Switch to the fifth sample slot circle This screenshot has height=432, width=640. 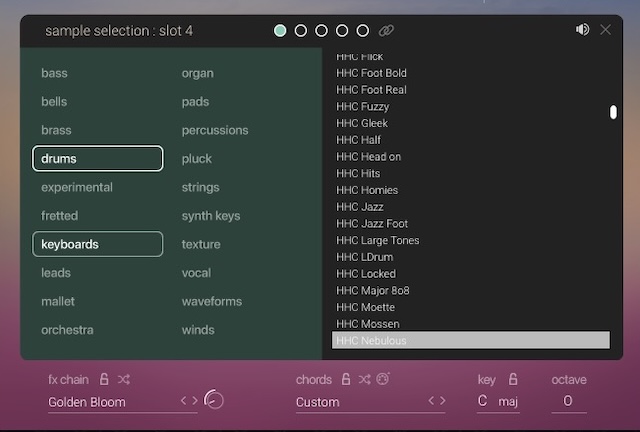pos(362,31)
